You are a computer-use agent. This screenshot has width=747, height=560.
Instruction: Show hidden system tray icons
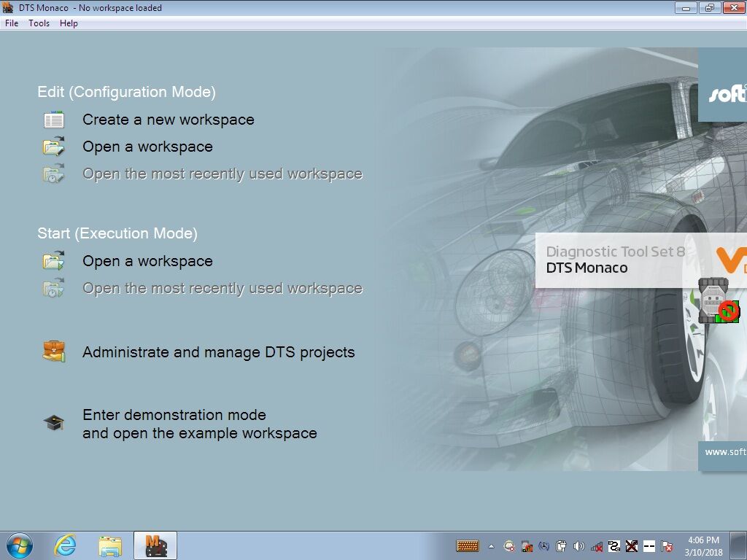[x=491, y=546]
